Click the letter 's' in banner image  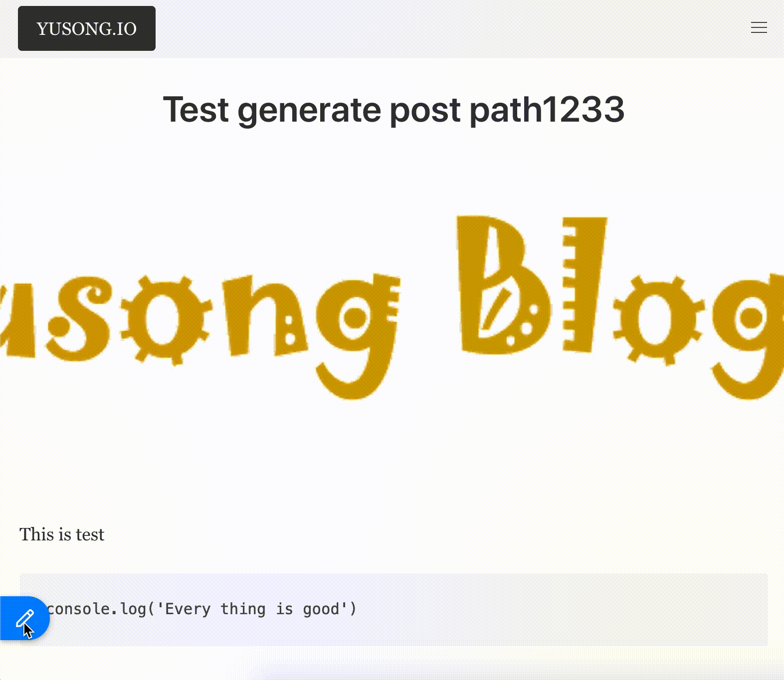(85, 320)
